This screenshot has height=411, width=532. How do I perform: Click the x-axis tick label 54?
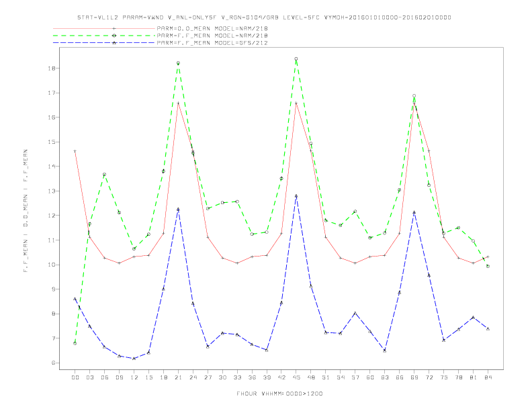coord(341,377)
